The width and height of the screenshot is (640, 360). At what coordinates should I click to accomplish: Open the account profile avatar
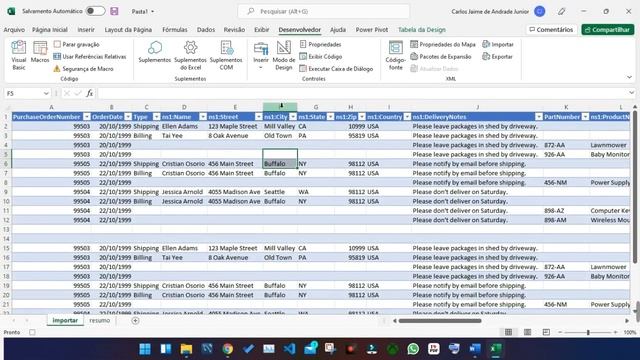pos(540,11)
